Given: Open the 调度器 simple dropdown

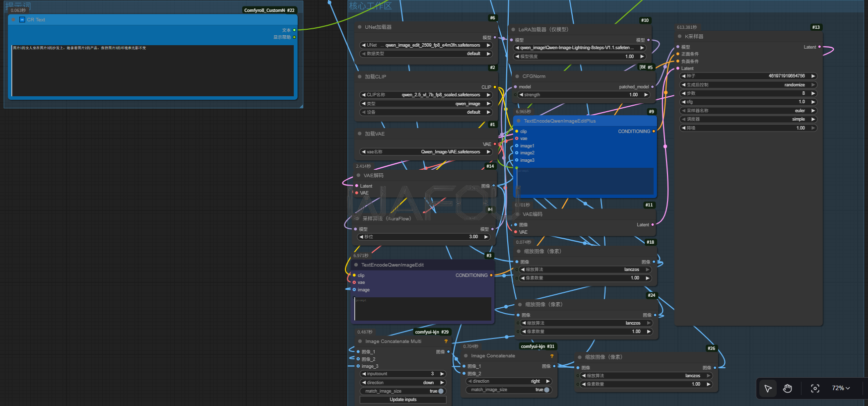Looking at the screenshot, I should 748,119.
